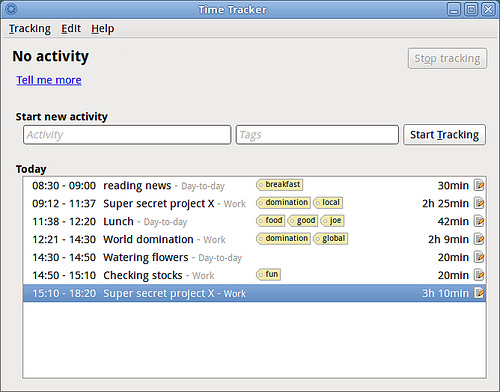
Task: Click the fun tag on Checking stocks
Action: (x=268, y=274)
